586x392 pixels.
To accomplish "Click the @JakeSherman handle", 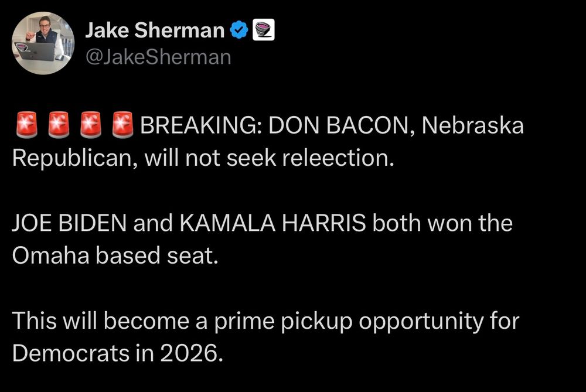I will coord(158,57).
